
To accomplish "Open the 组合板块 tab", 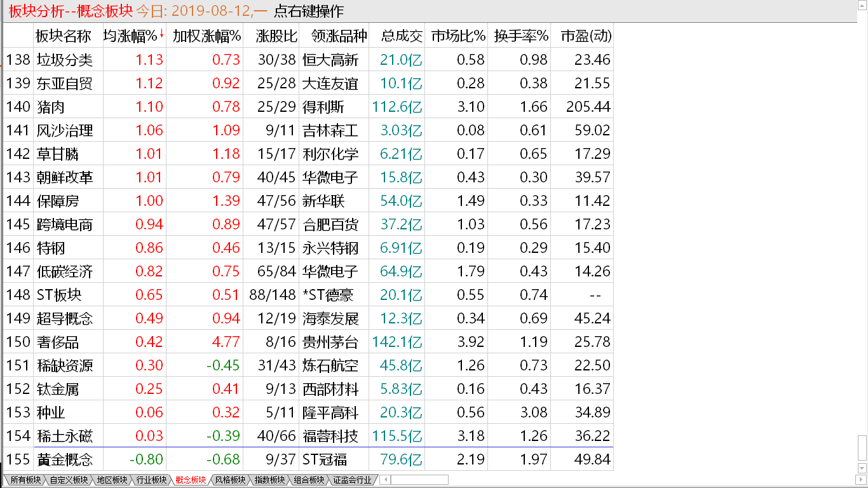I will coord(309,480).
